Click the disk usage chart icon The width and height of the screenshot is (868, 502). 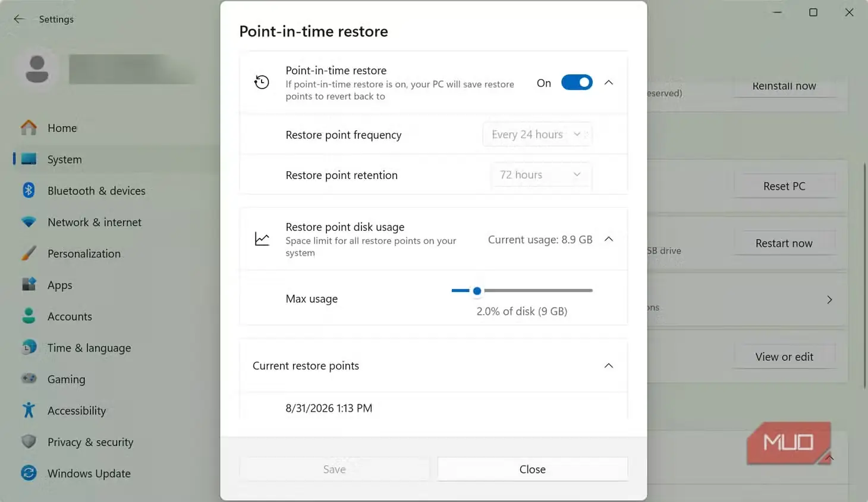pos(262,239)
